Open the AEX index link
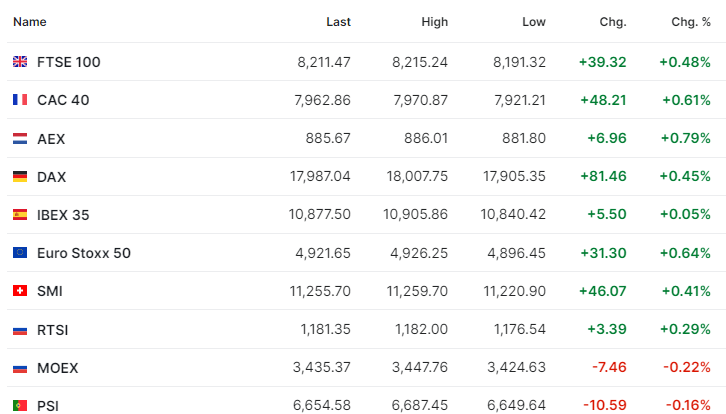 tap(51, 139)
